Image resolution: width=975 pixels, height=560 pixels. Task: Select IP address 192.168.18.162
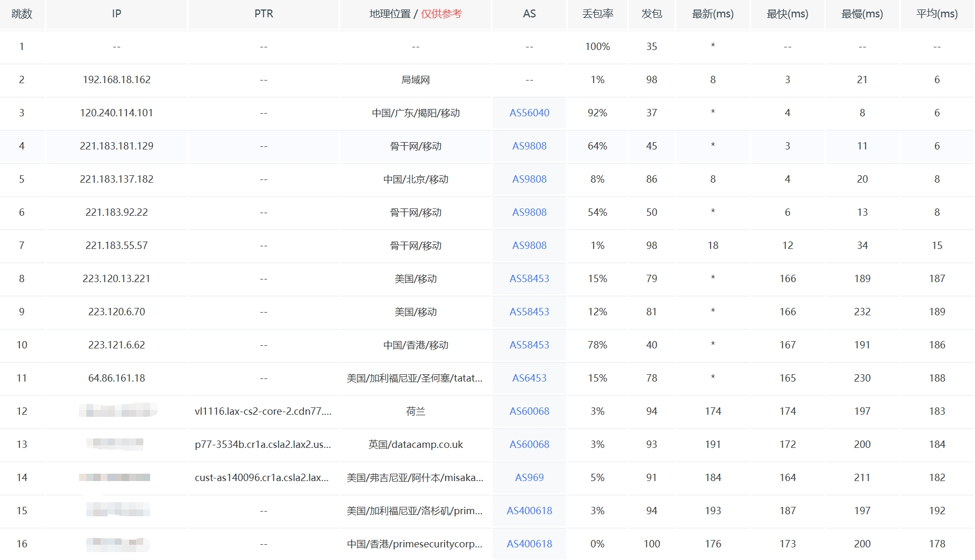pyautogui.click(x=116, y=79)
